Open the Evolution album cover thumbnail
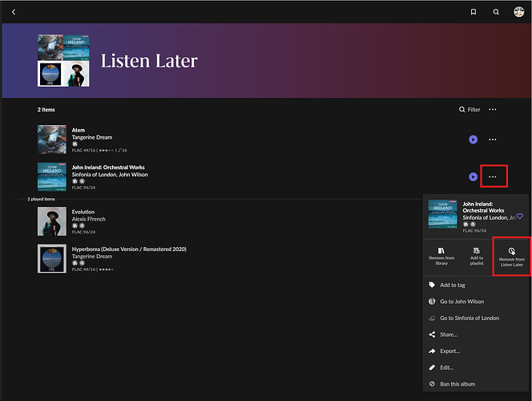532x401 pixels. click(52, 221)
